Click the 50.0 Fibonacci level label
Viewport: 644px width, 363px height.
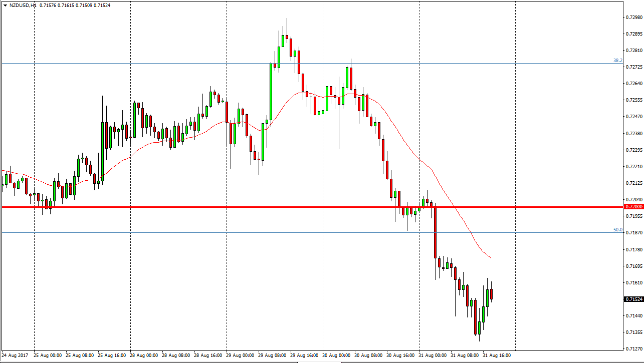click(x=617, y=230)
